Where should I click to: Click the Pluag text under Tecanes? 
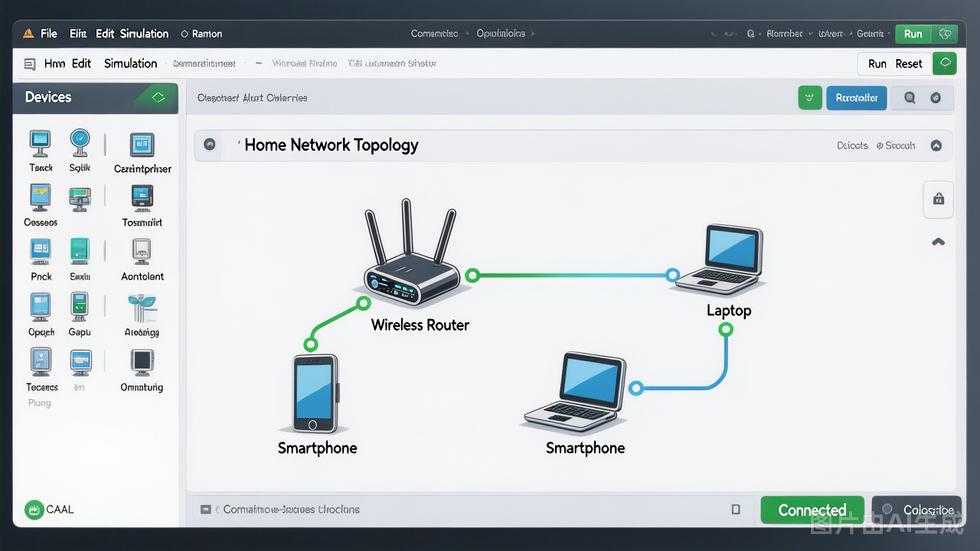click(39, 403)
